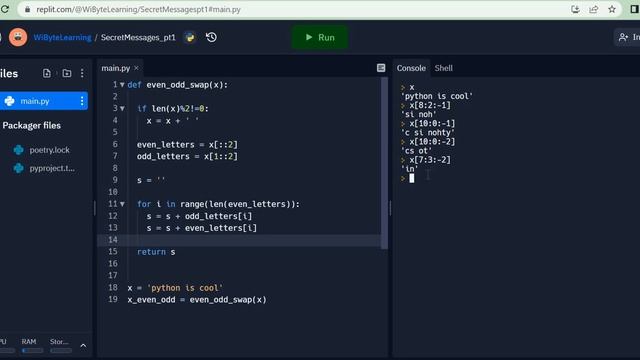Switch to the Shell tab

[x=443, y=68]
